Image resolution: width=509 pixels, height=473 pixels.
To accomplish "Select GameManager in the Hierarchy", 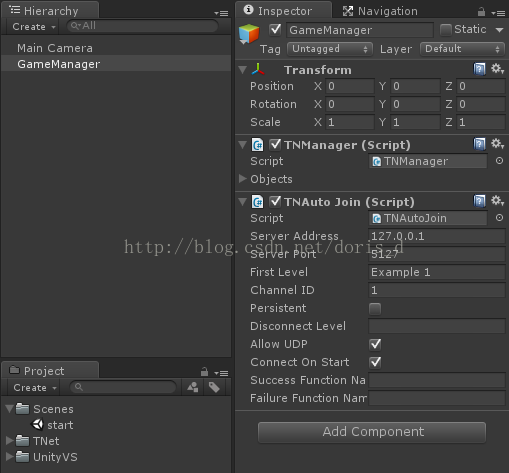I will 116,64.
